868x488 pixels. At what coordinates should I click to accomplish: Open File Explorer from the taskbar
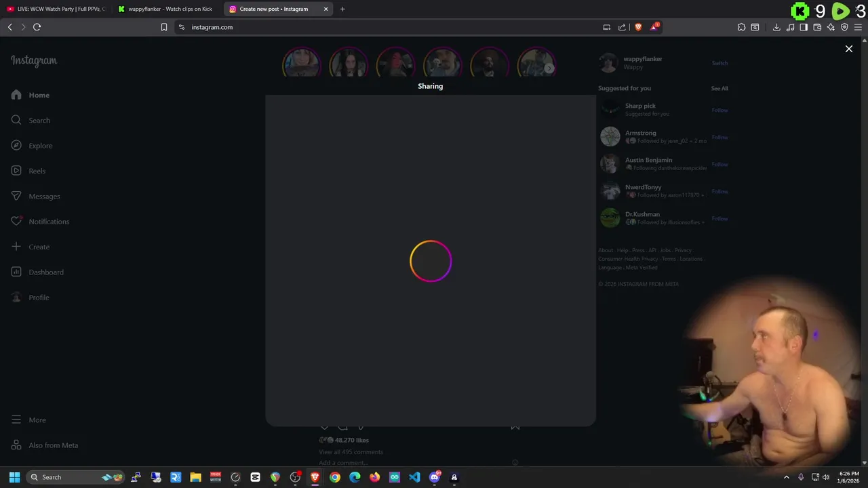[195, 477]
